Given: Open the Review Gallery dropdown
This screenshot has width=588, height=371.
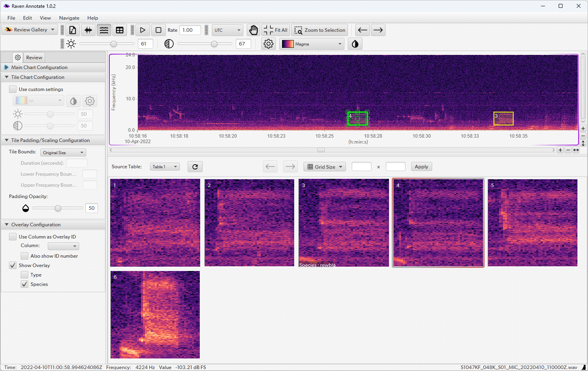Looking at the screenshot, I should [30, 30].
